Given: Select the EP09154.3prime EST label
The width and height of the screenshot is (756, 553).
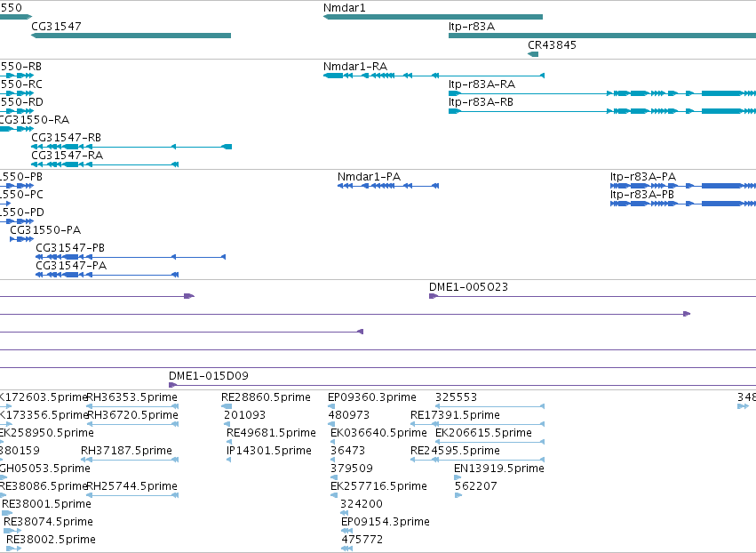Looking at the screenshot, I should [x=386, y=522].
